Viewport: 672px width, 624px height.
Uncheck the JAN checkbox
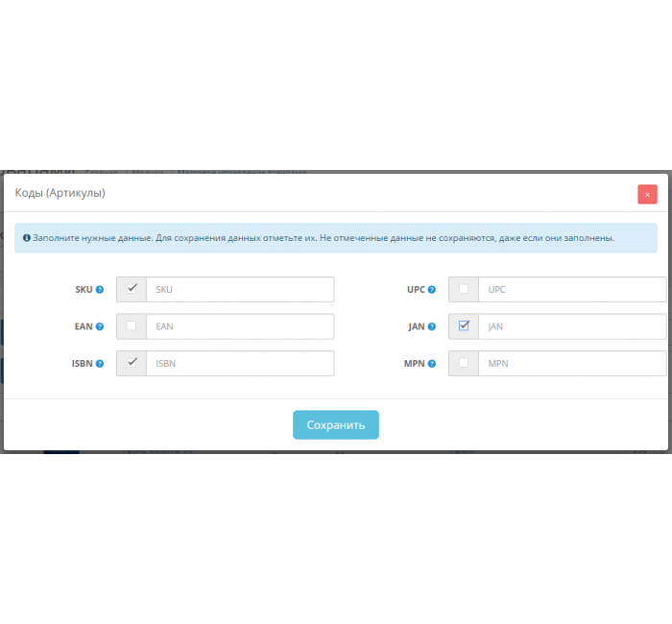coord(464,325)
